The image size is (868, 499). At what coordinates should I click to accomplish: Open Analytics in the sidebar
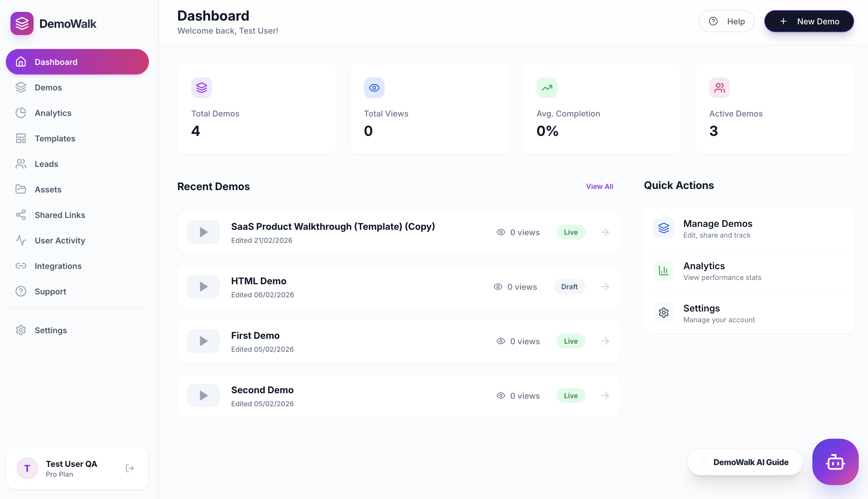coord(53,113)
